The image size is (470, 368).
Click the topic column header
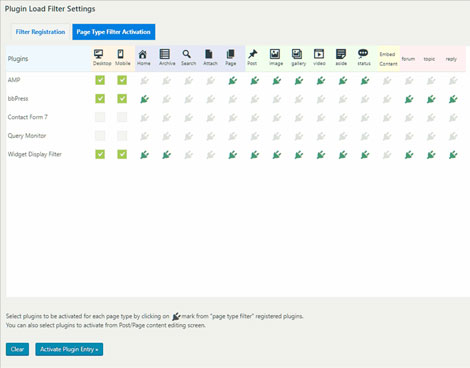click(429, 59)
